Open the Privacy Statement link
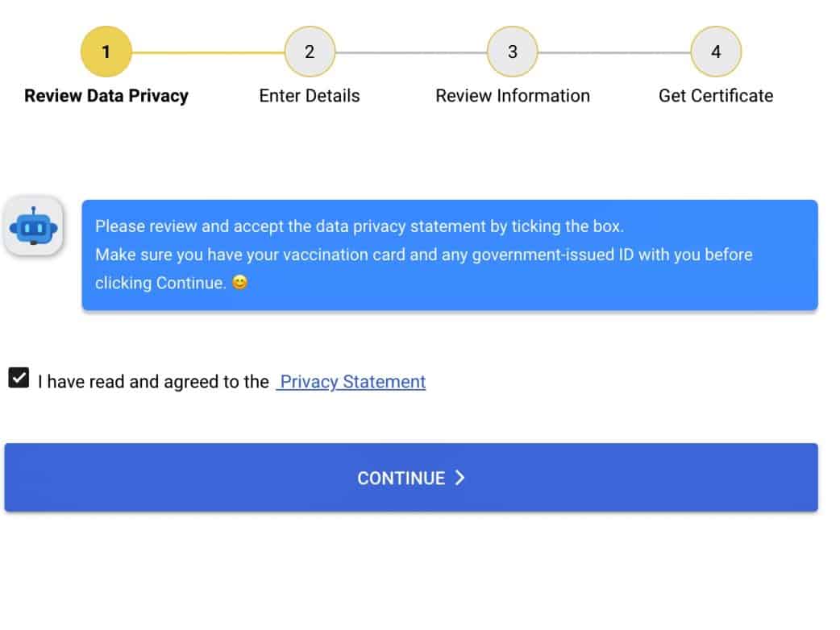The width and height of the screenshot is (840, 630). (x=351, y=382)
